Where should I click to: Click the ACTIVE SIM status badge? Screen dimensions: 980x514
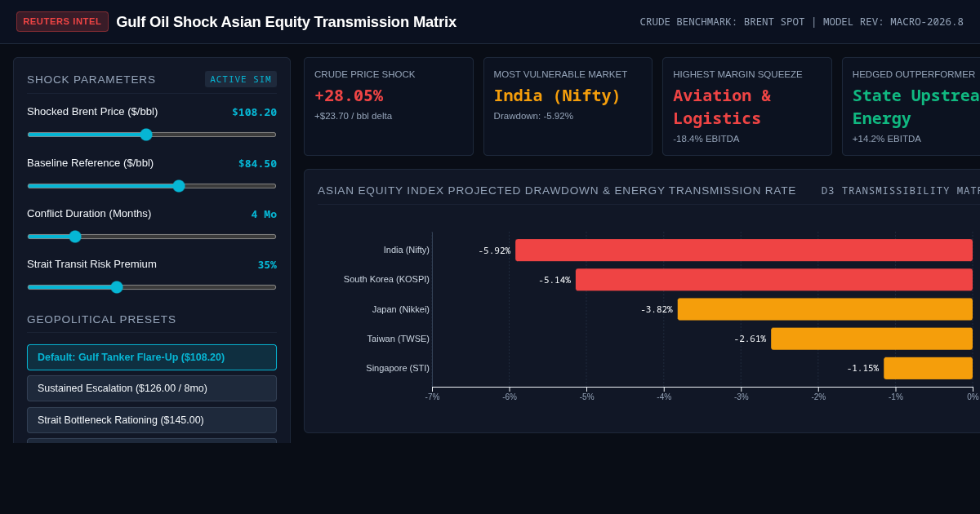[x=241, y=79]
